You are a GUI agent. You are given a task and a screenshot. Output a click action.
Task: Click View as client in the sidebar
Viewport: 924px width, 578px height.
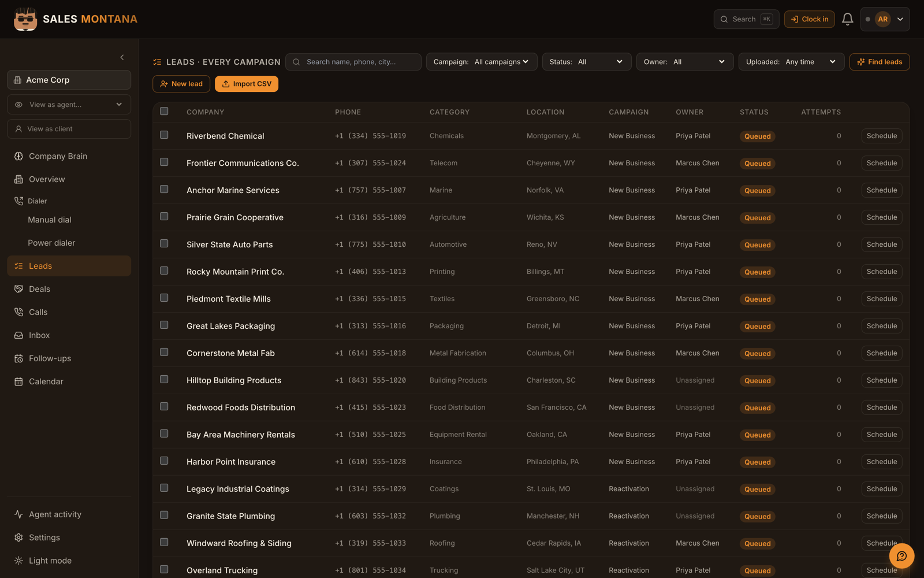[x=69, y=129]
